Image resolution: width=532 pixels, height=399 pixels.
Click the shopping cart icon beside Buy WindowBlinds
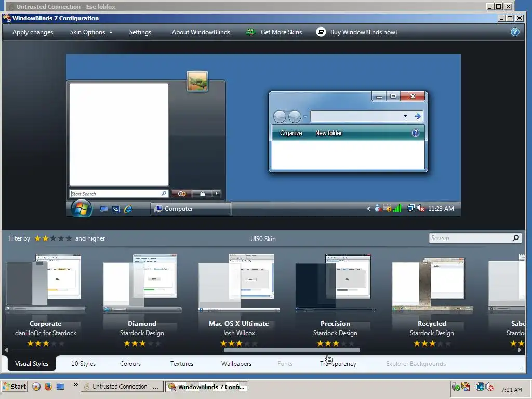click(x=321, y=32)
